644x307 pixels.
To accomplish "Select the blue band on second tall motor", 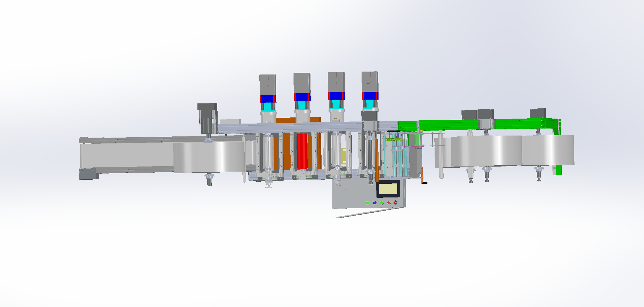I will (302, 97).
